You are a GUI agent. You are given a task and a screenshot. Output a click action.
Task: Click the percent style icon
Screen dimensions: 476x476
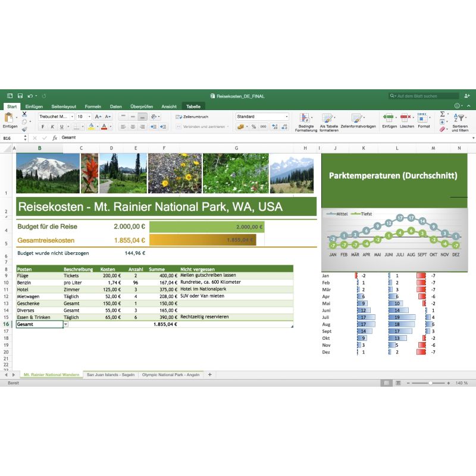(253, 127)
